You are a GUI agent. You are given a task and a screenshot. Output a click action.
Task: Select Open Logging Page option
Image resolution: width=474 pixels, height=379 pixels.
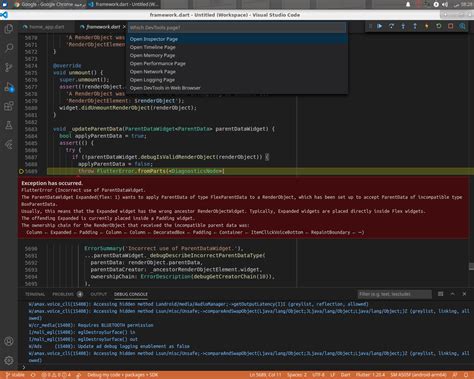[238, 80]
